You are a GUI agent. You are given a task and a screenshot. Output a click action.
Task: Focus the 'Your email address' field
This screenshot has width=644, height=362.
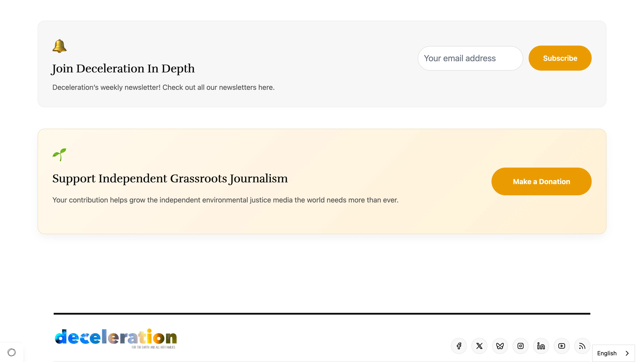(470, 58)
